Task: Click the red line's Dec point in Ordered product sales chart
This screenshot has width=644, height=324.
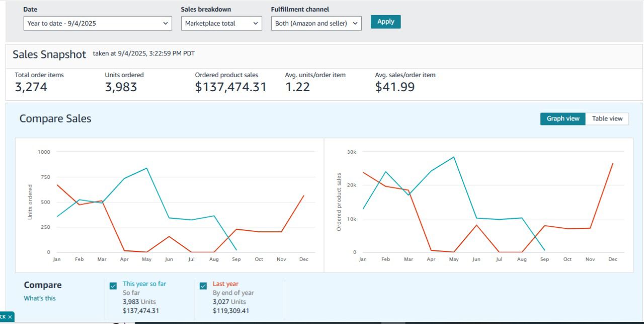Action: (612, 164)
